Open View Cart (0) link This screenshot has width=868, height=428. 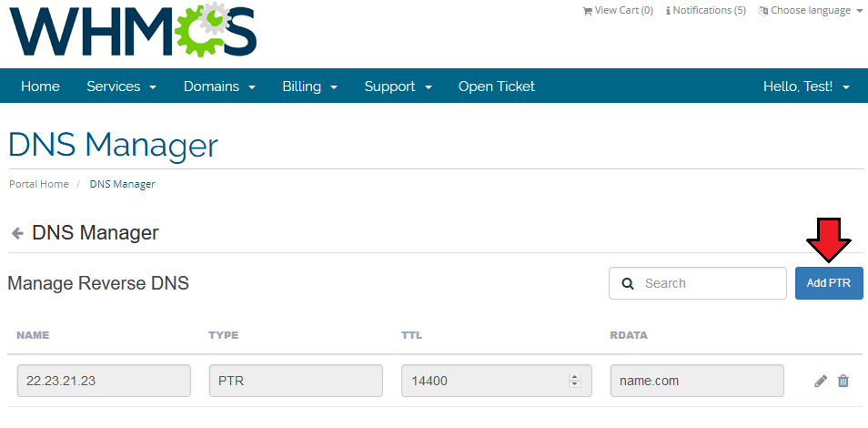coord(618,11)
